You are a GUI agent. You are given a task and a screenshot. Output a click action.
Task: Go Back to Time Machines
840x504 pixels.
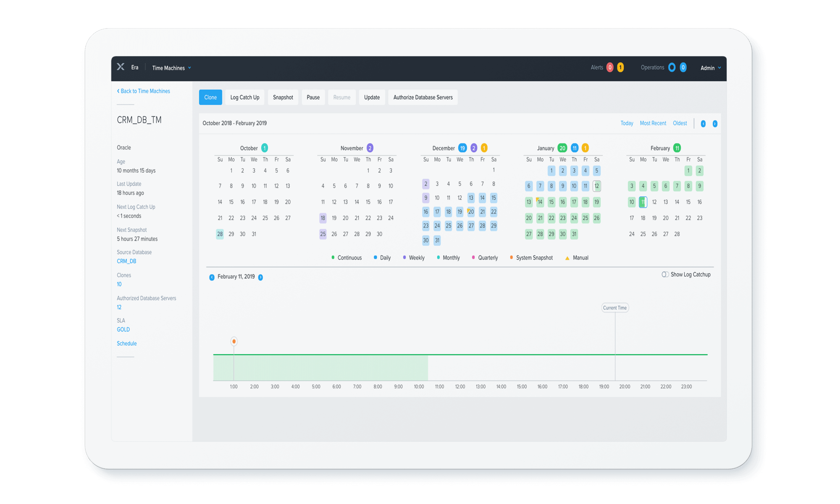[x=143, y=91]
